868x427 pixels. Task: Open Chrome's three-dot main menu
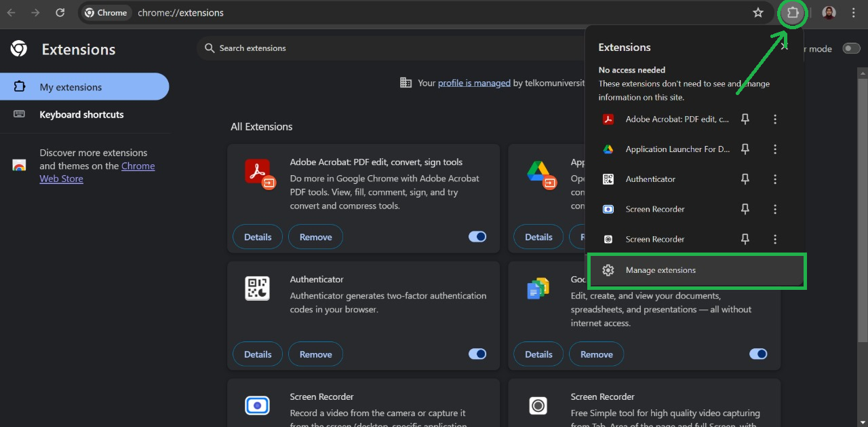853,13
